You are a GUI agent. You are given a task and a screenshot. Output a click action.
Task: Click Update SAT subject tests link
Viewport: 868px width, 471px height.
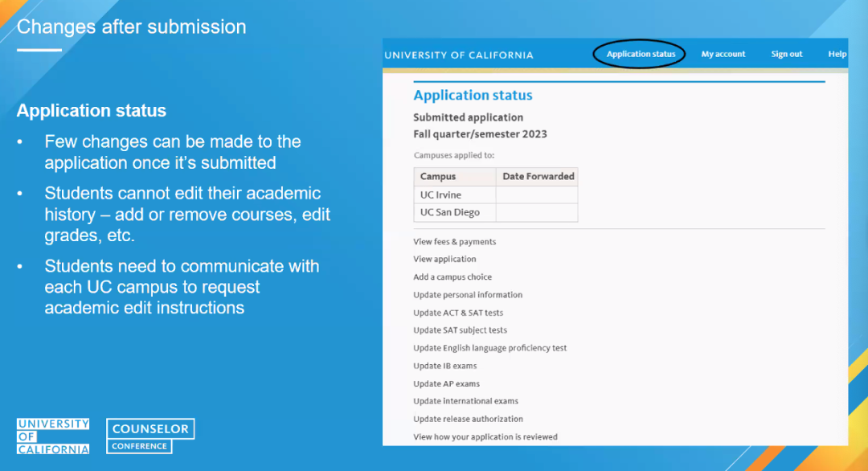[460, 330]
